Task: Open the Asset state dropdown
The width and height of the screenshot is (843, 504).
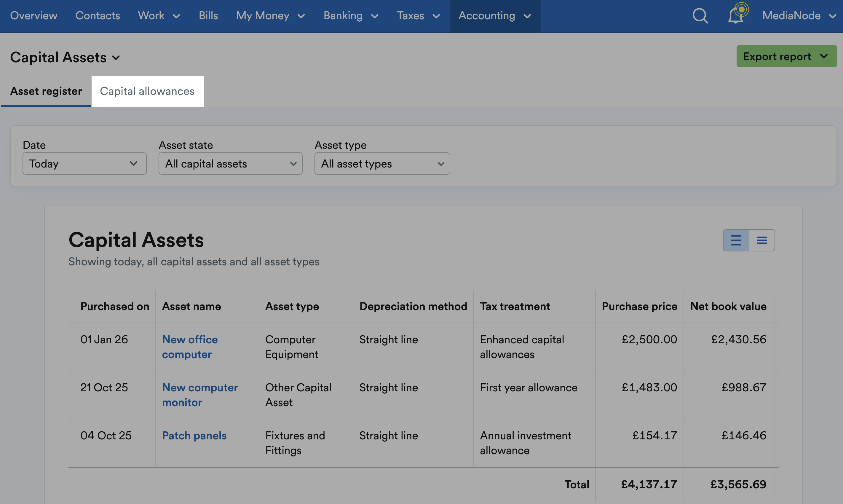Action: tap(231, 164)
